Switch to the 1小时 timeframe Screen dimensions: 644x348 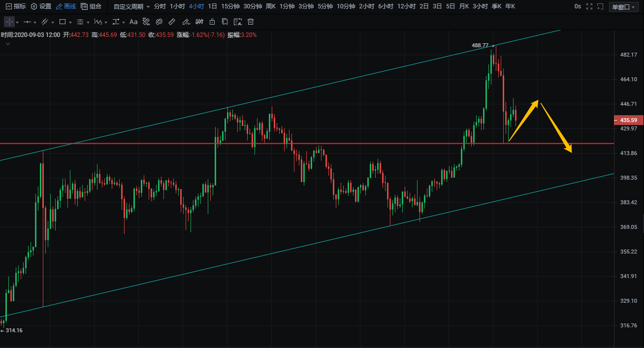(177, 6)
